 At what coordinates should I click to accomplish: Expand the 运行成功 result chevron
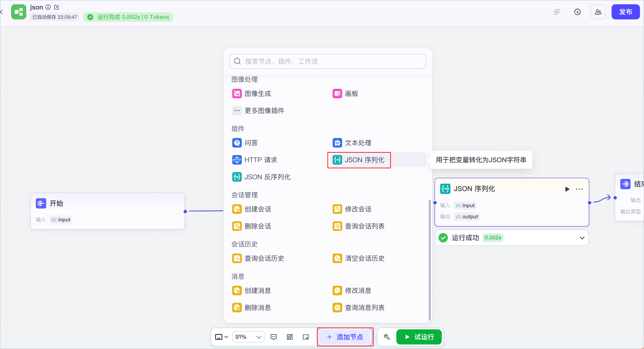click(x=582, y=238)
